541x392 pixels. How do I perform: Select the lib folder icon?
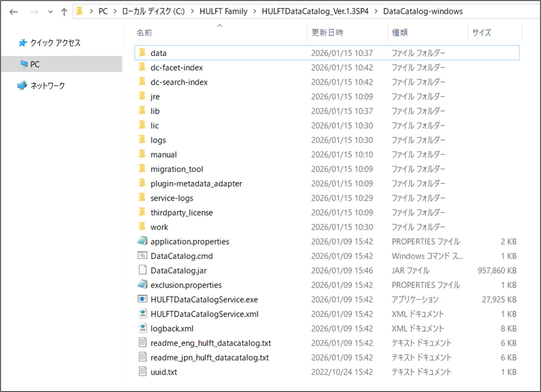click(x=142, y=111)
